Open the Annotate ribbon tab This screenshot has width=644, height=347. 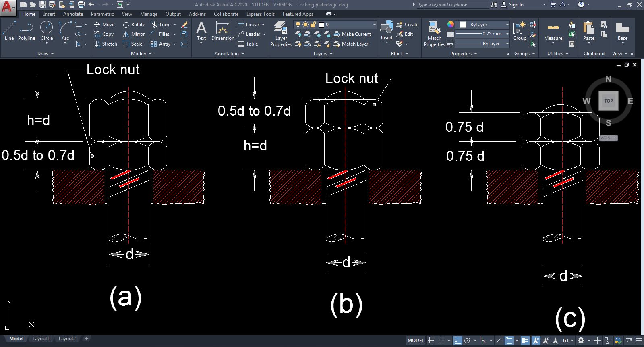coord(73,14)
